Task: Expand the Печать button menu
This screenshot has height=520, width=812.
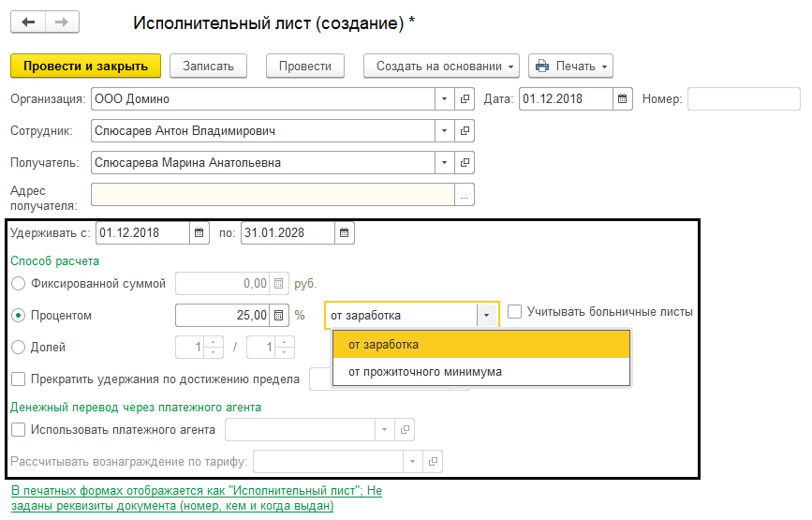Action: [570, 67]
